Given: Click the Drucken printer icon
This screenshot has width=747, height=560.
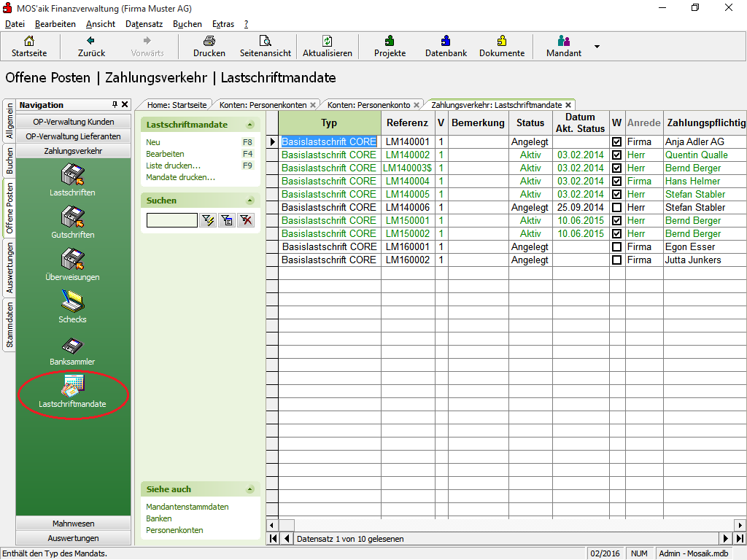Looking at the screenshot, I should [x=209, y=41].
